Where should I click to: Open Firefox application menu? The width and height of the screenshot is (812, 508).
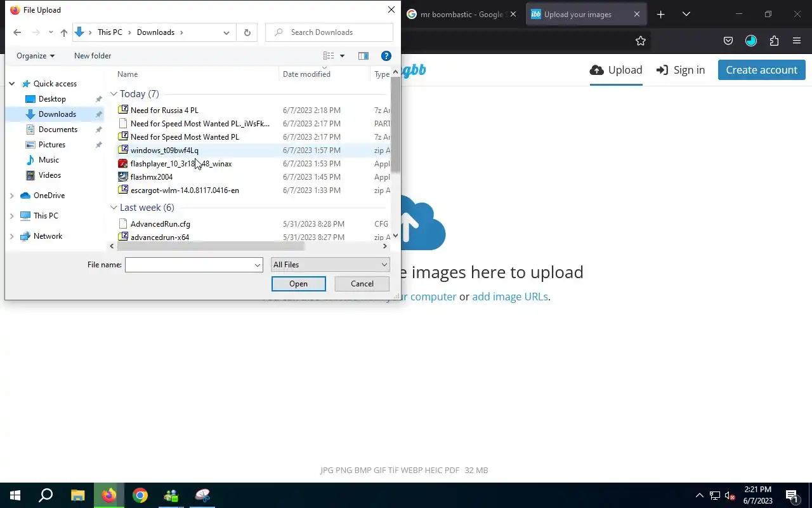(797, 41)
